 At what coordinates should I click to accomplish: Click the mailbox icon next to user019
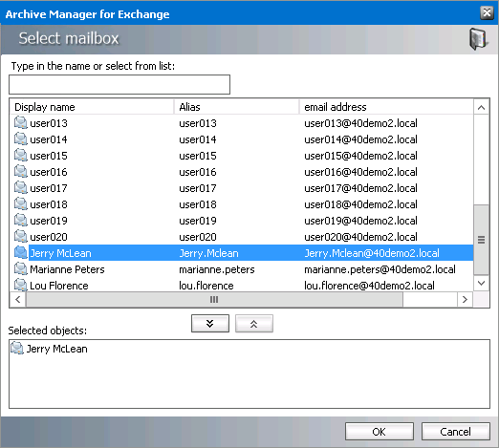(x=21, y=221)
